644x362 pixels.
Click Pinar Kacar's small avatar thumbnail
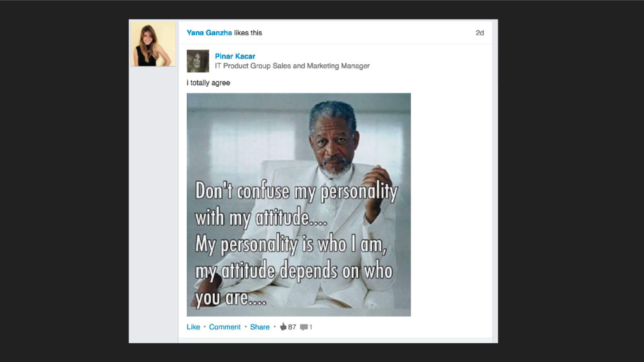pos(198,61)
